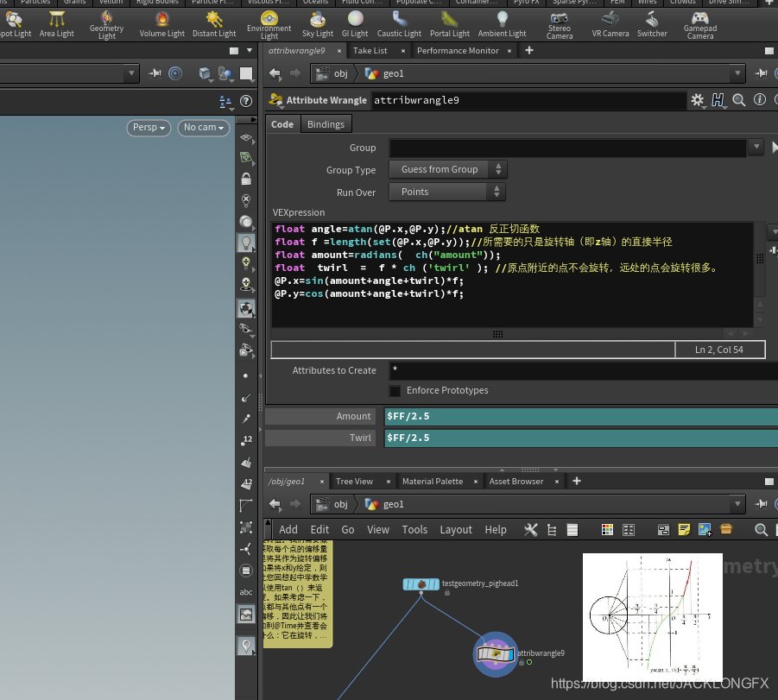Toggle the abc display option in viewport
Image resolution: width=778 pixels, height=700 pixels.
click(246, 592)
